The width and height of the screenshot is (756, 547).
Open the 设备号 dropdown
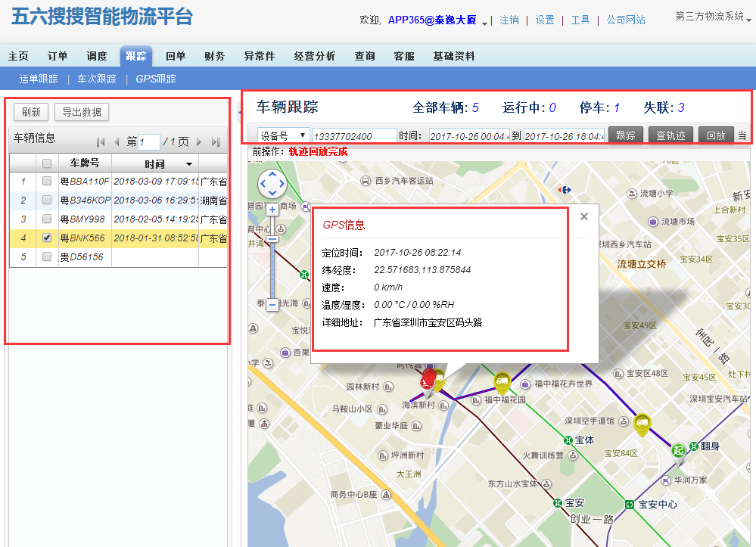(284, 136)
